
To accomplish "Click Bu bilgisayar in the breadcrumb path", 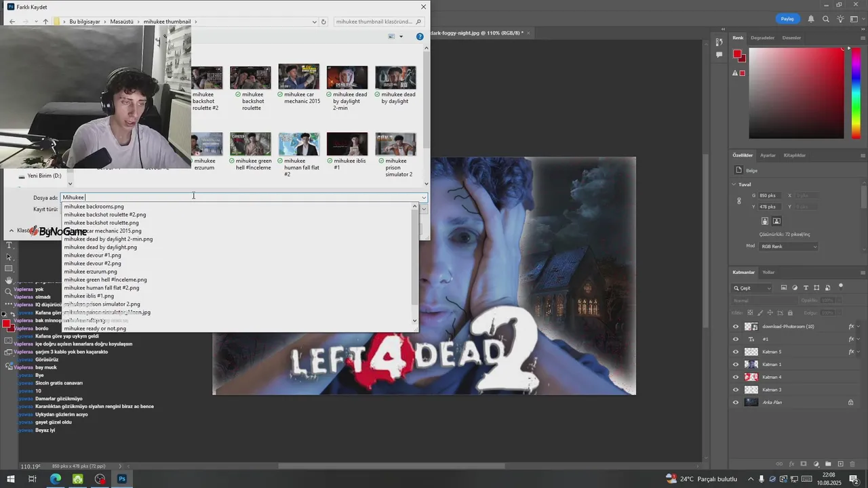I will click(85, 22).
